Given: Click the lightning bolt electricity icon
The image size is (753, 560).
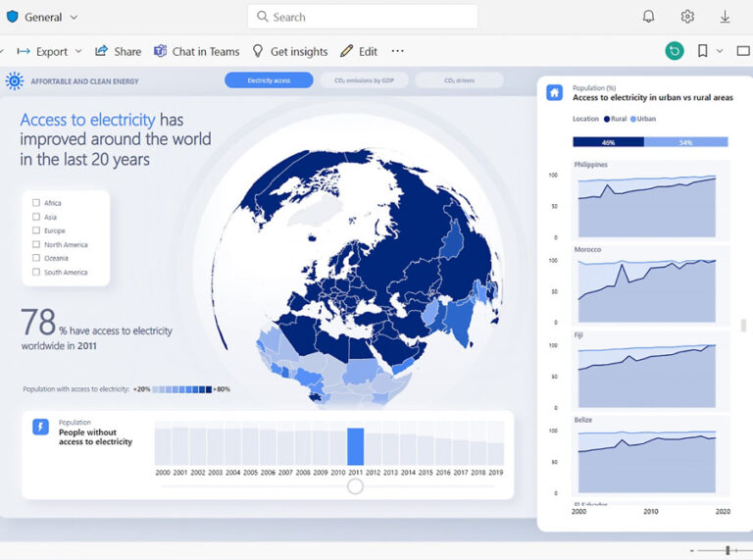Looking at the screenshot, I should click(40, 427).
